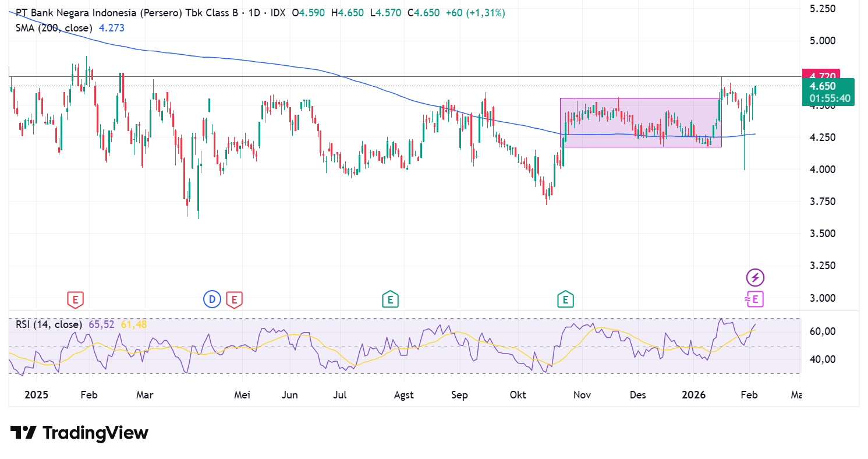
Task: Click the red earnings marker near Feb
Action: point(75,300)
